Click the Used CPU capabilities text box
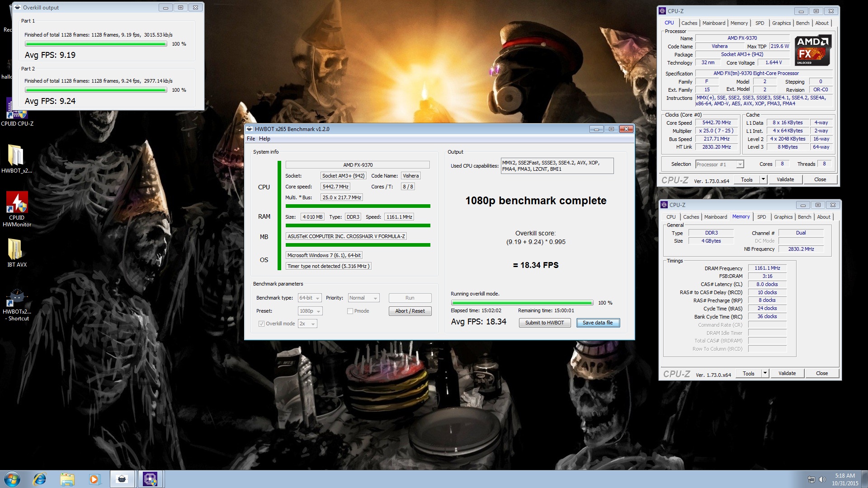Screen dimensions: 868x488 (x=557, y=166)
